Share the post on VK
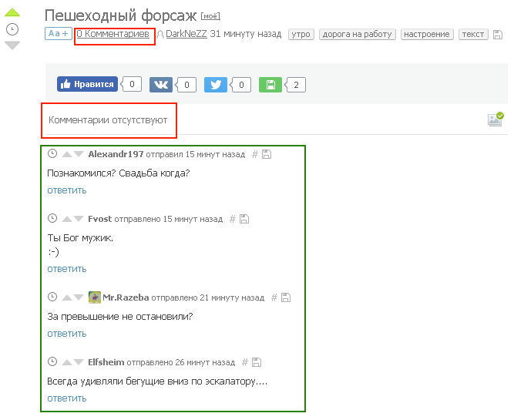 coord(161,85)
